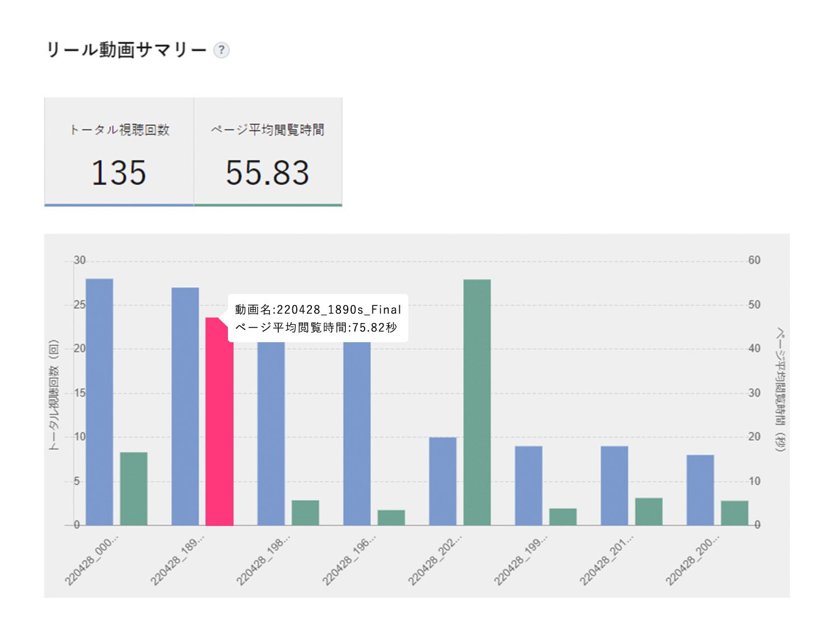
Task: Select the ページ平均閲覧時間 summary card
Action: pyautogui.click(x=268, y=151)
